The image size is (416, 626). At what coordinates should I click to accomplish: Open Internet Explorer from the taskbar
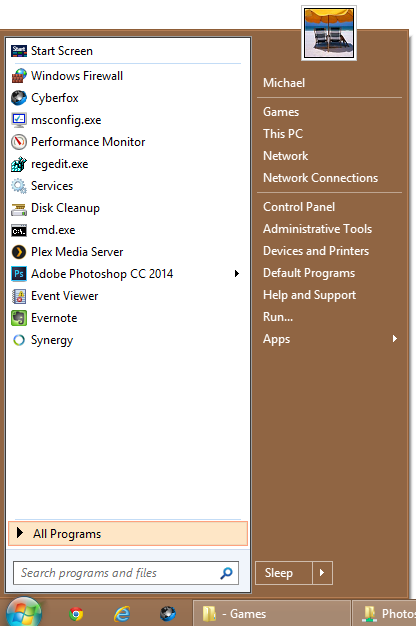click(x=122, y=614)
